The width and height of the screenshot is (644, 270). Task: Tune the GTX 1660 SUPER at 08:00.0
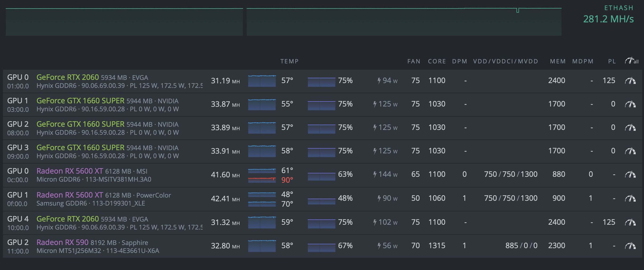630,128
